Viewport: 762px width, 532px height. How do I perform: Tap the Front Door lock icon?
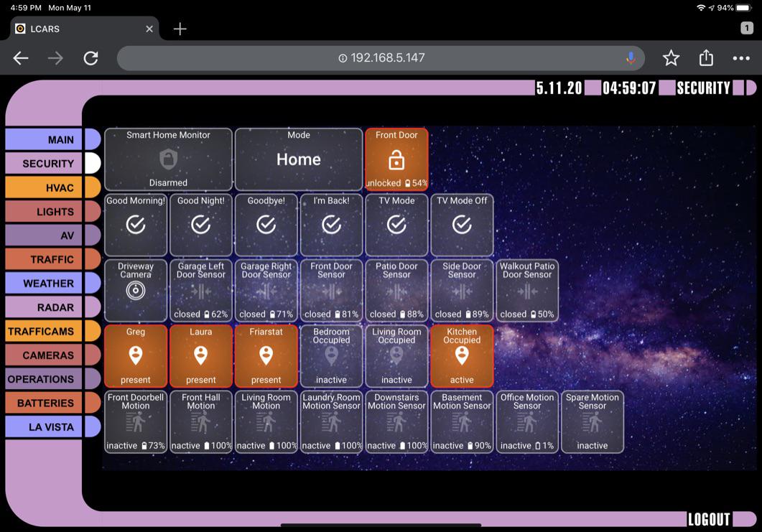396,159
